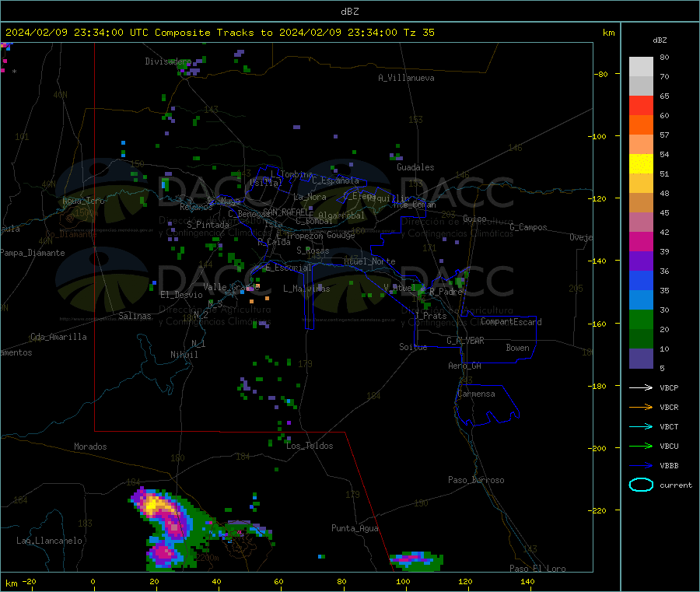This screenshot has height=592, width=700.
Task: Click the blue VBBB arrow in the legend
Action: (641, 465)
